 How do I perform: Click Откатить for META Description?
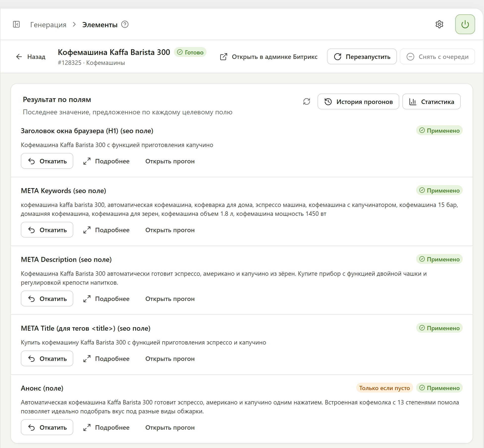(47, 299)
